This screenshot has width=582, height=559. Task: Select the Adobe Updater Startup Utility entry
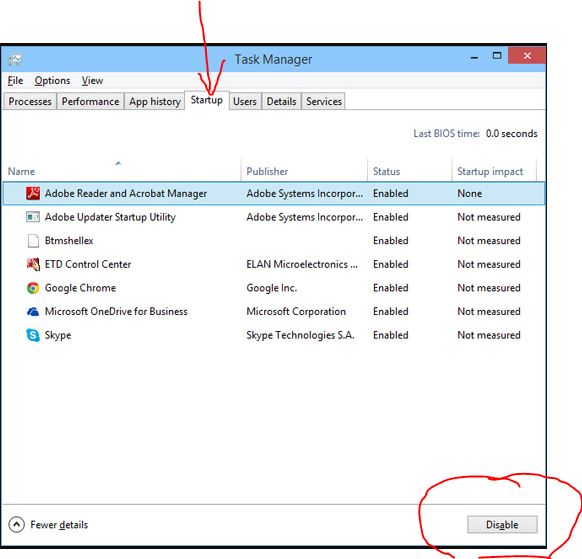[x=274, y=217]
